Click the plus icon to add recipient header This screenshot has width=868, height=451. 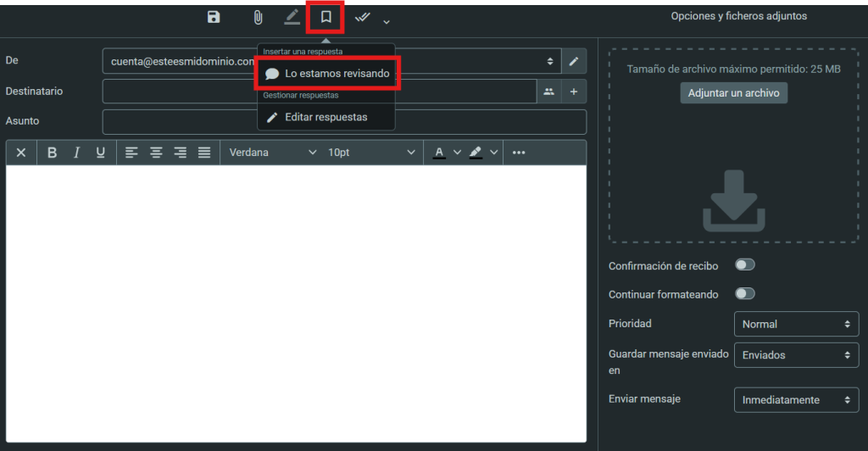[574, 92]
